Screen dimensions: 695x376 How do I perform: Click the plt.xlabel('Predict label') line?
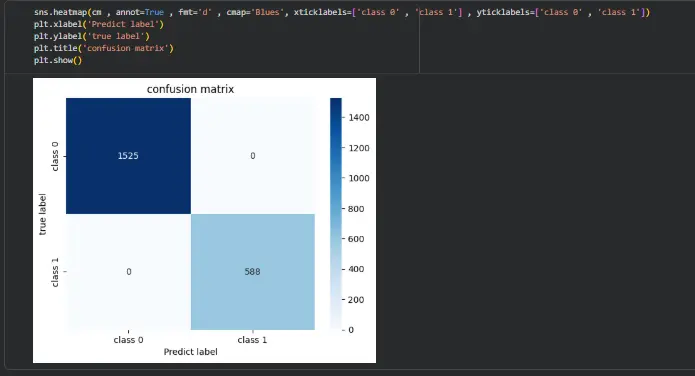[99, 24]
